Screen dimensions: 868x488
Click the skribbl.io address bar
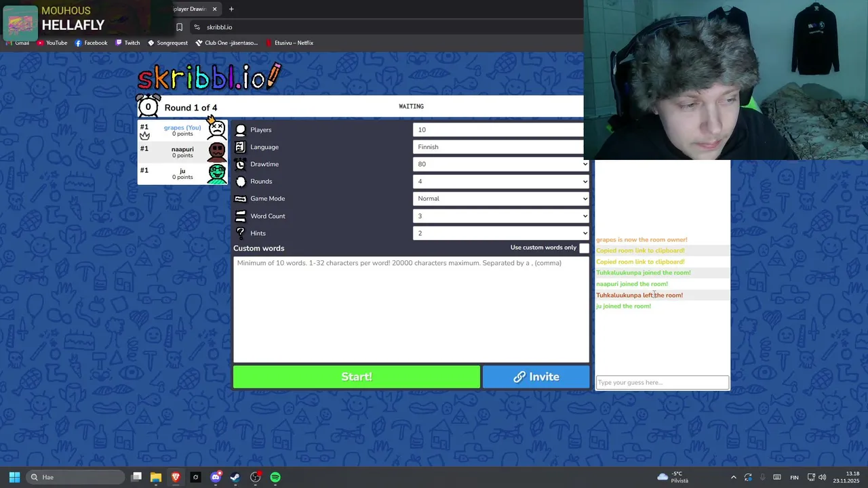pyautogui.click(x=387, y=27)
